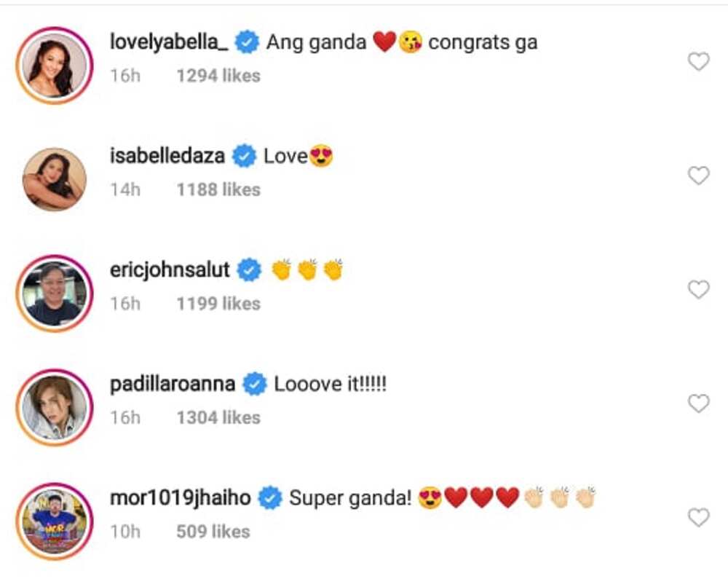Visit ericjohnsalut's profile via username
Viewport: 728px width, 579px height.
[170, 270]
